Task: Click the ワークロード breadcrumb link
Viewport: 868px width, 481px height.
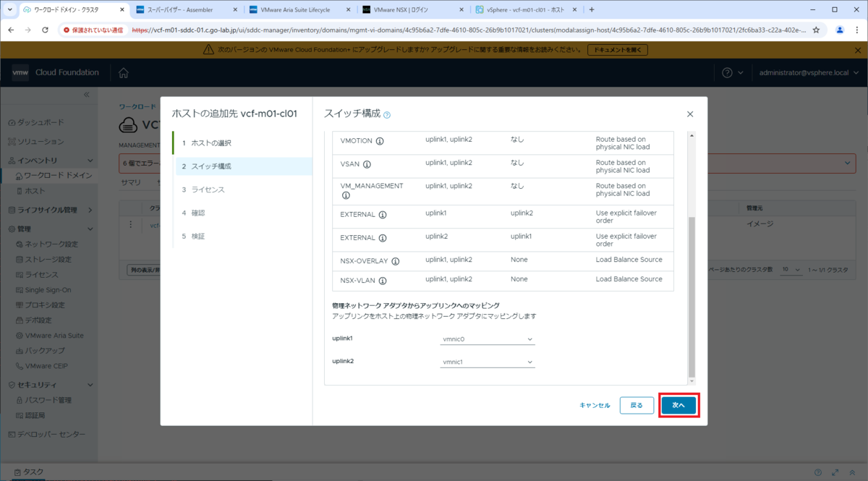Action: [x=137, y=106]
